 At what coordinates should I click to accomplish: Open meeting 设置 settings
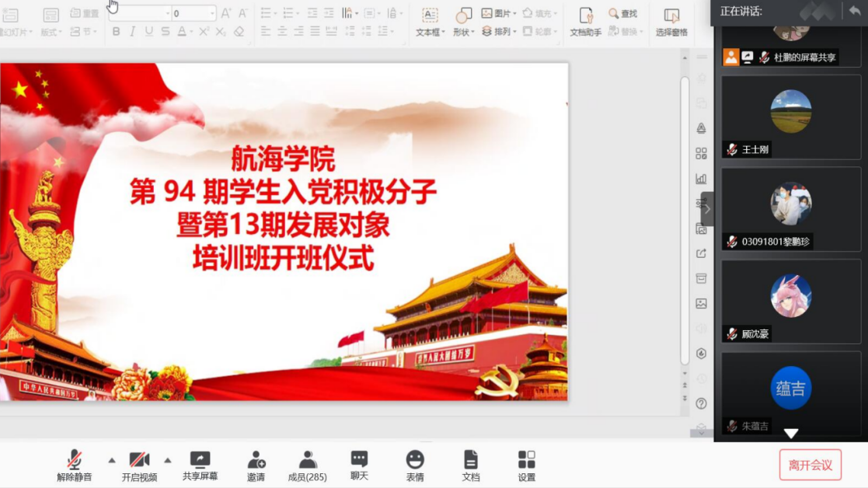(x=527, y=465)
